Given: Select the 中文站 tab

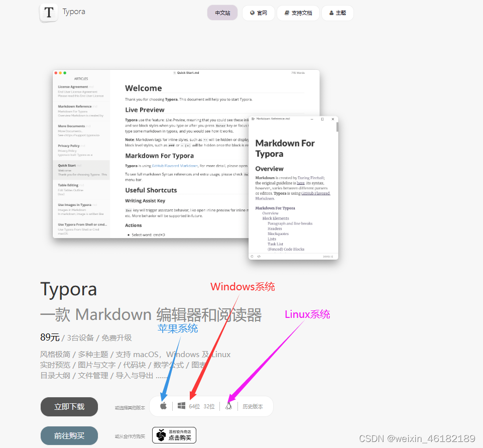Looking at the screenshot, I should point(222,13).
